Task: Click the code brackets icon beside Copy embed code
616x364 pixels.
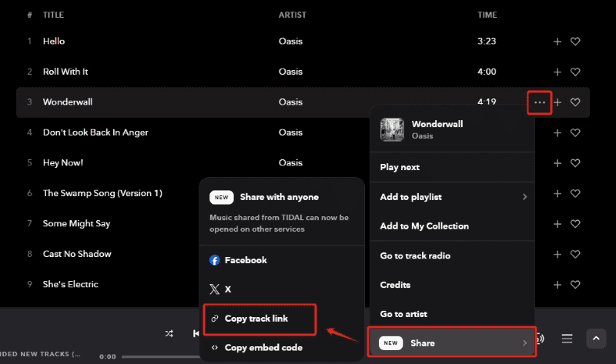Action: point(215,348)
